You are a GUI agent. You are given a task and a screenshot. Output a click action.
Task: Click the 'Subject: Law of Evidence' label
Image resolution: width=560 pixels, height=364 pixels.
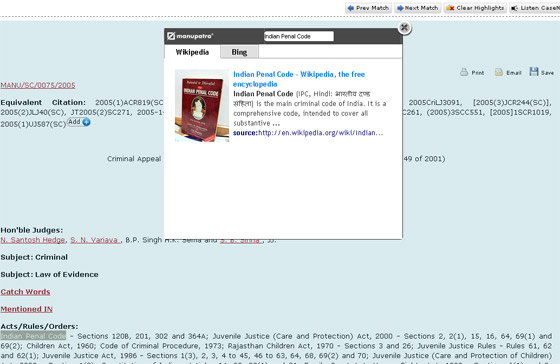coord(49,274)
